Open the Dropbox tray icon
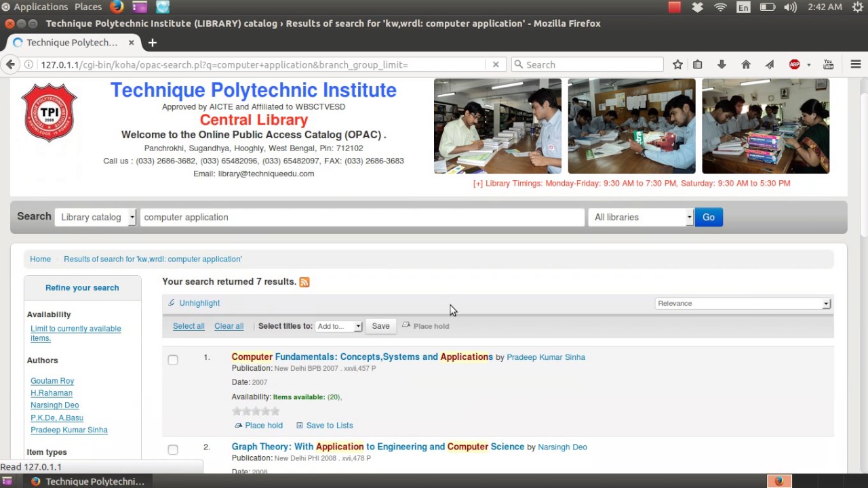Screen dimensions: 868x488 coord(697,7)
